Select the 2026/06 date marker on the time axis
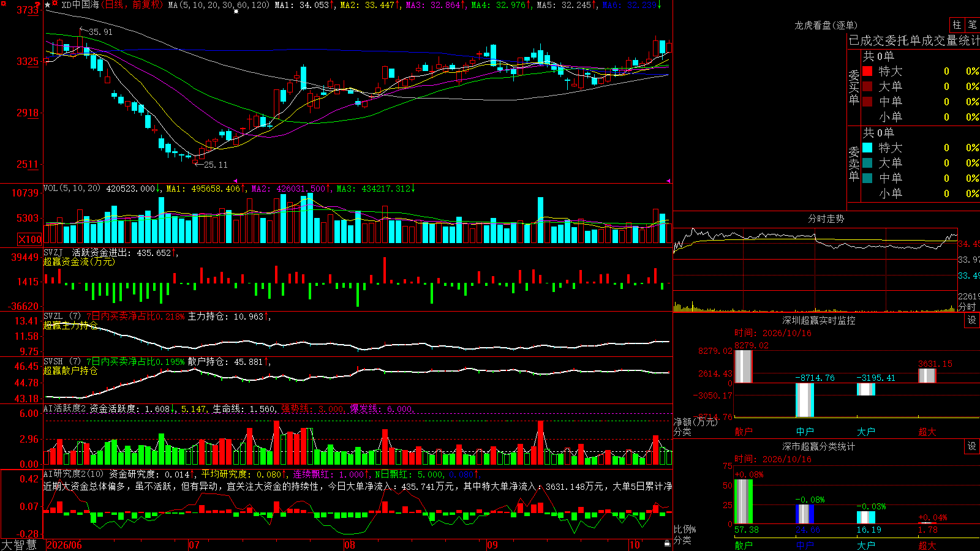This screenshot has height=551, width=980. (64, 545)
